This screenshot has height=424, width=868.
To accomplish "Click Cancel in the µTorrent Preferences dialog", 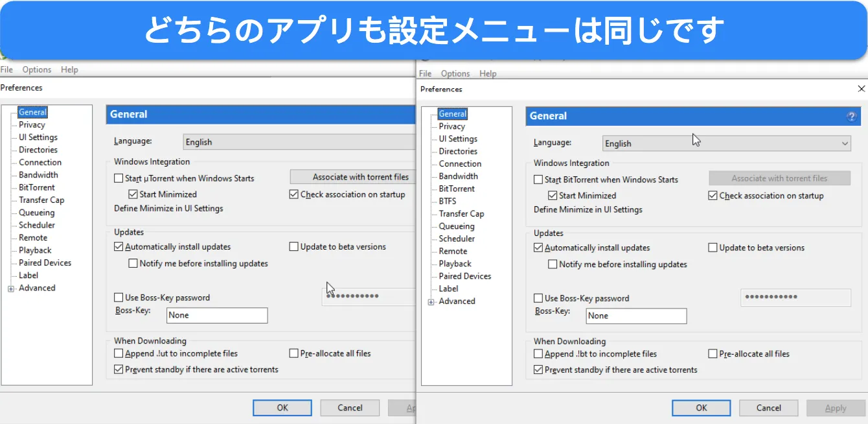I will 350,408.
